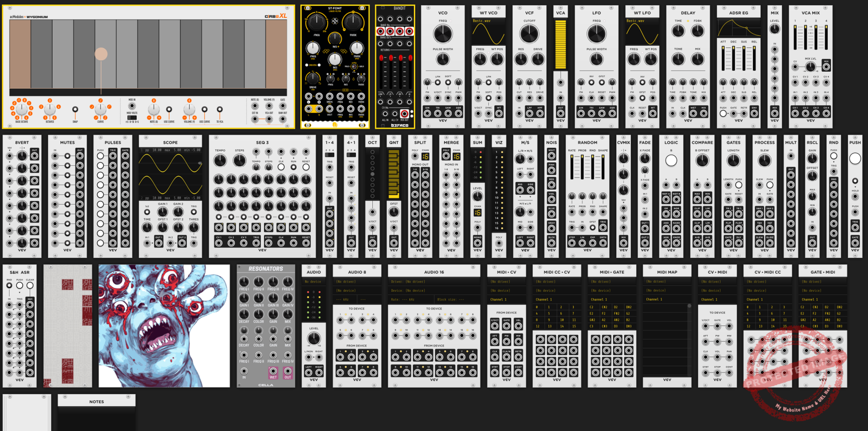
Task: Click the VCF module LPF output jack
Action: [x=529, y=113]
